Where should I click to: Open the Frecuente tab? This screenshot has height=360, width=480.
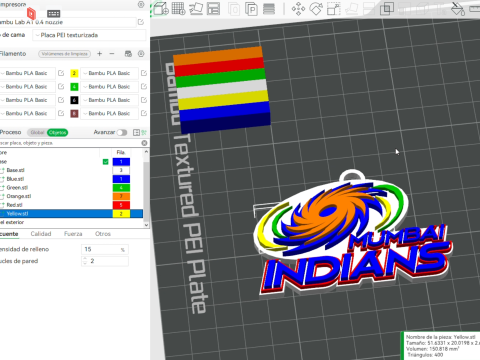click(x=9, y=234)
